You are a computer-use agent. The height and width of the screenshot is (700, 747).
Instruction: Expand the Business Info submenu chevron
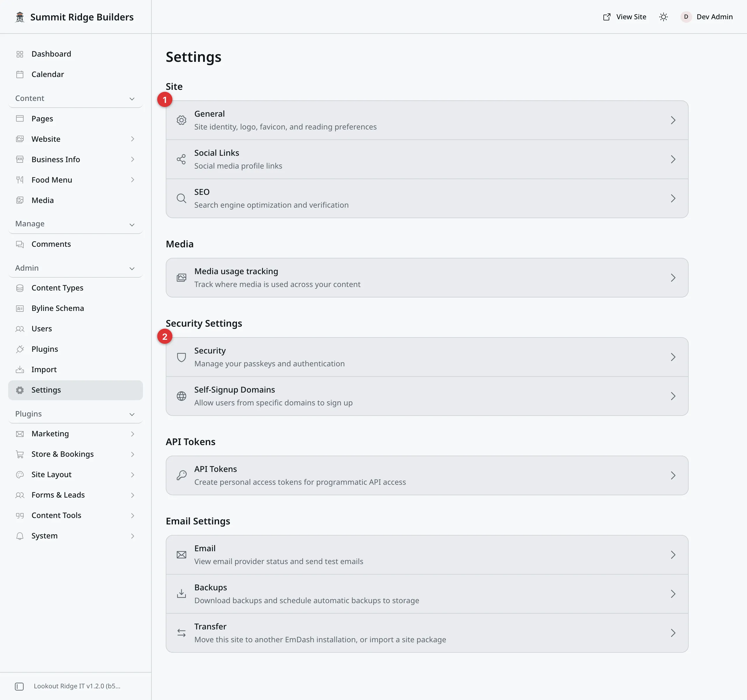(x=132, y=159)
